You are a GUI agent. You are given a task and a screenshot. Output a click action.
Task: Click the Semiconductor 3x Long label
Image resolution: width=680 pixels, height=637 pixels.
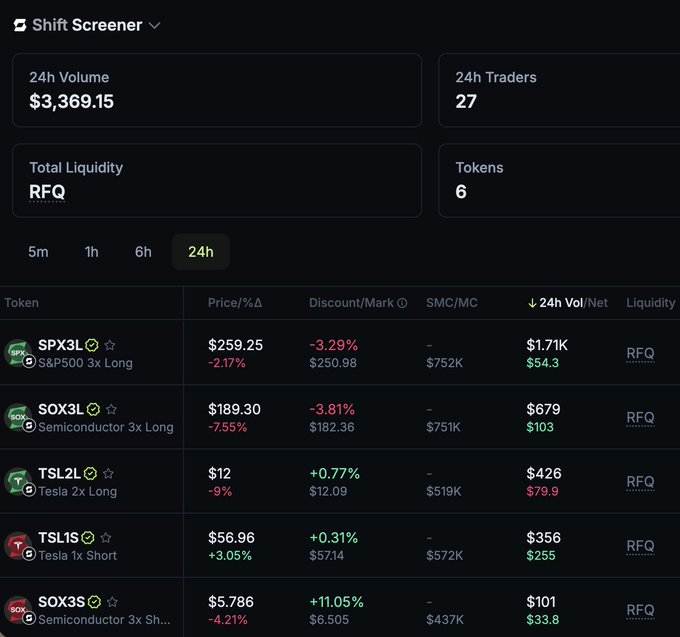point(106,427)
